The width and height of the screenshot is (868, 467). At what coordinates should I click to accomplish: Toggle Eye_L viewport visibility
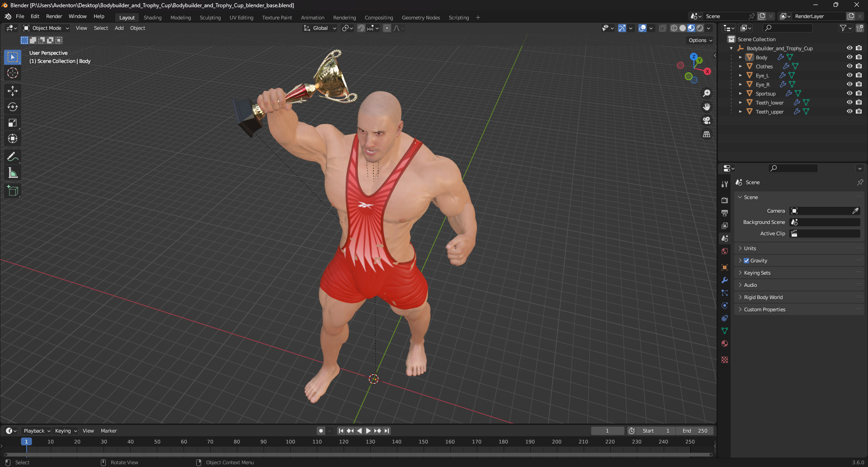click(x=849, y=75)
